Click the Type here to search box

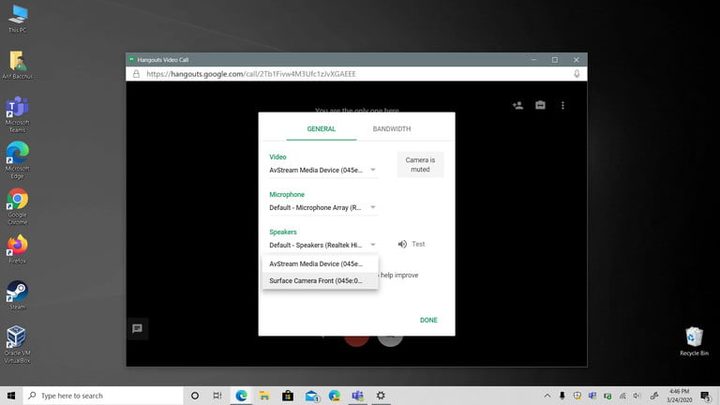pos(103,395)
